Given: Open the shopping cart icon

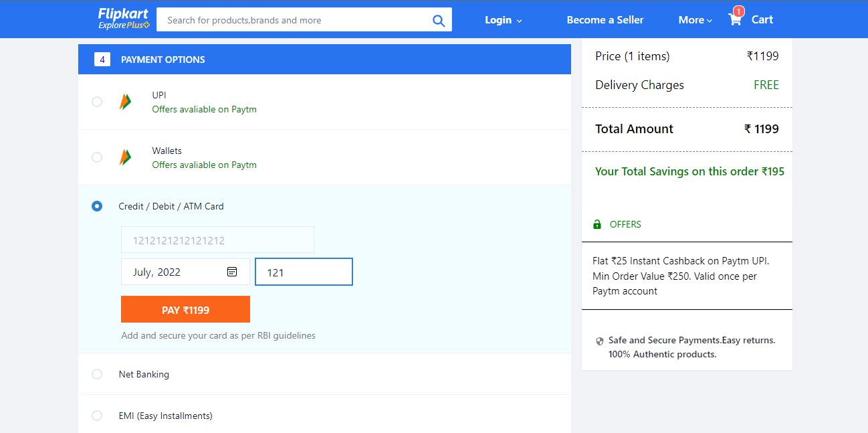Looking at the screenshot, I should coord(735,19).
